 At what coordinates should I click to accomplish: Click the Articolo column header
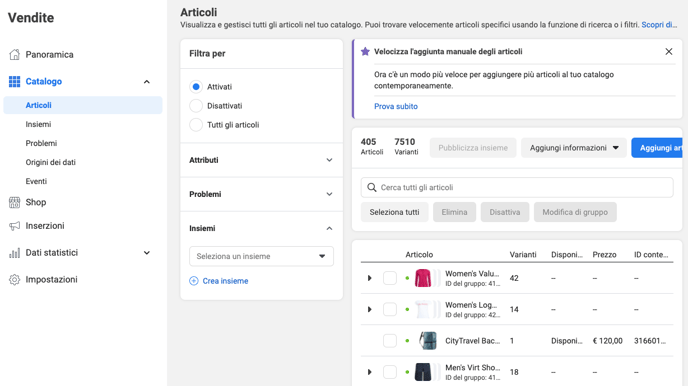[419, 254]
